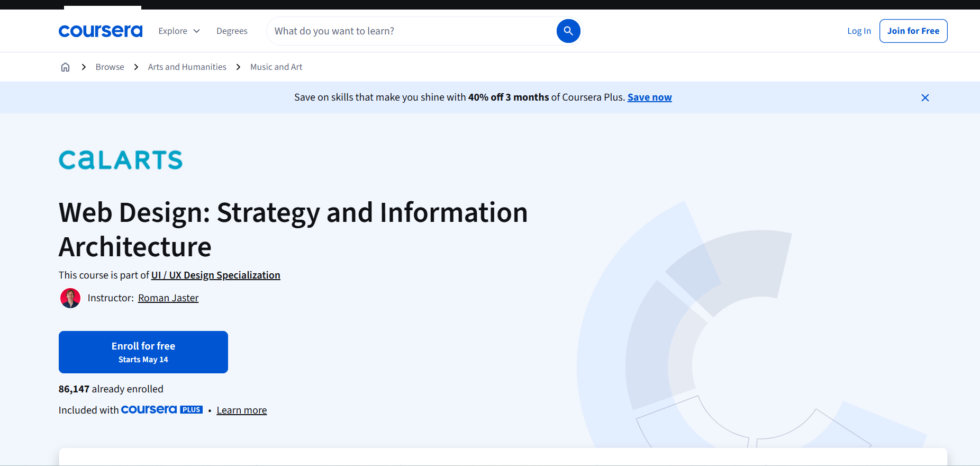This screenshot has height=466, width=980.
Task: Open the Explore dropdown menu
Action: tap(179, 31)
